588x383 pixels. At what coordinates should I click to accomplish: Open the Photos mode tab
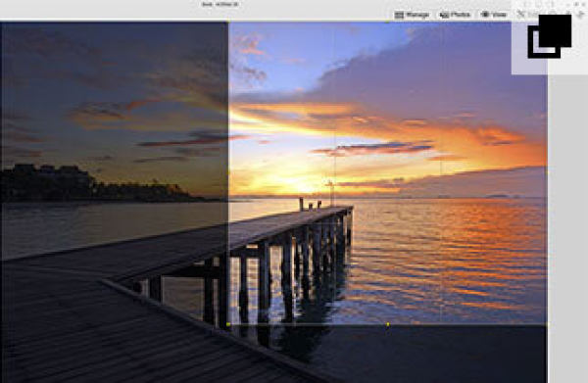[x=455, y=15]
